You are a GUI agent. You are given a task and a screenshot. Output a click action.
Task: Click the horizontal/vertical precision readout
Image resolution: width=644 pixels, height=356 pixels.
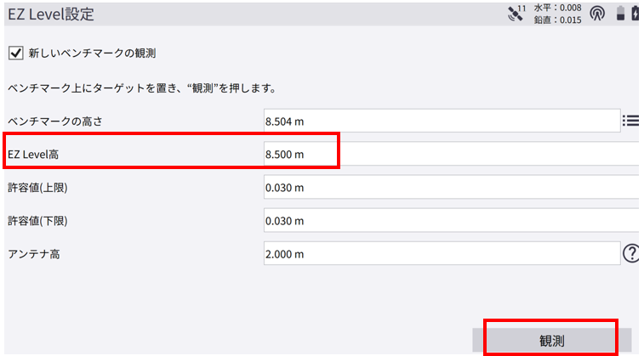(557, 14)
